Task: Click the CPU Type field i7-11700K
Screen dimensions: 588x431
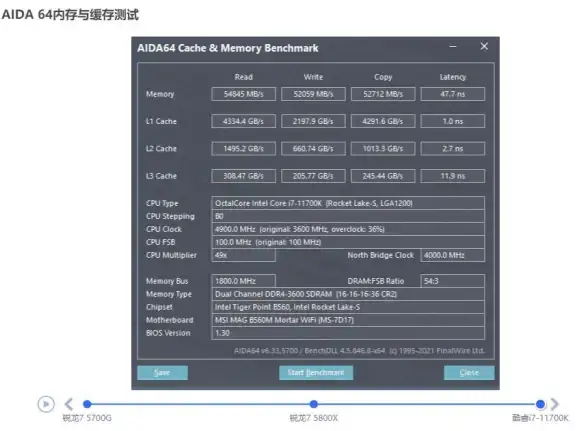Action: point(348,203)
